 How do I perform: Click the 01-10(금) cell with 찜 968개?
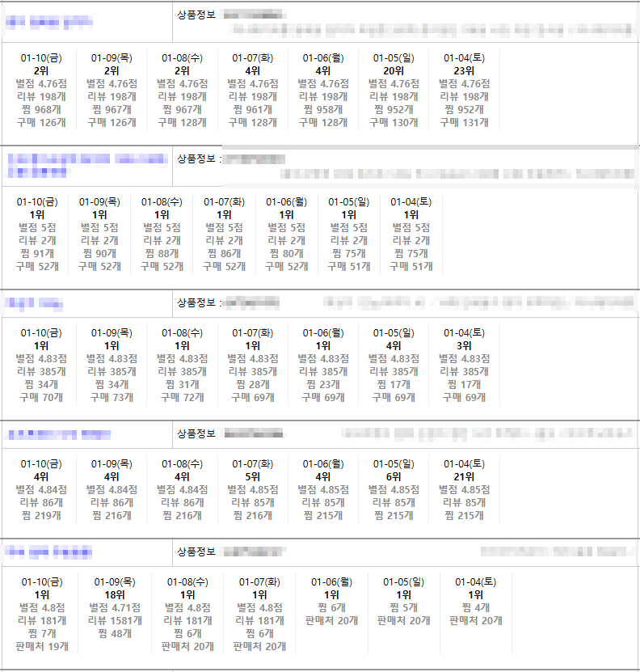(x=41, y=90)
